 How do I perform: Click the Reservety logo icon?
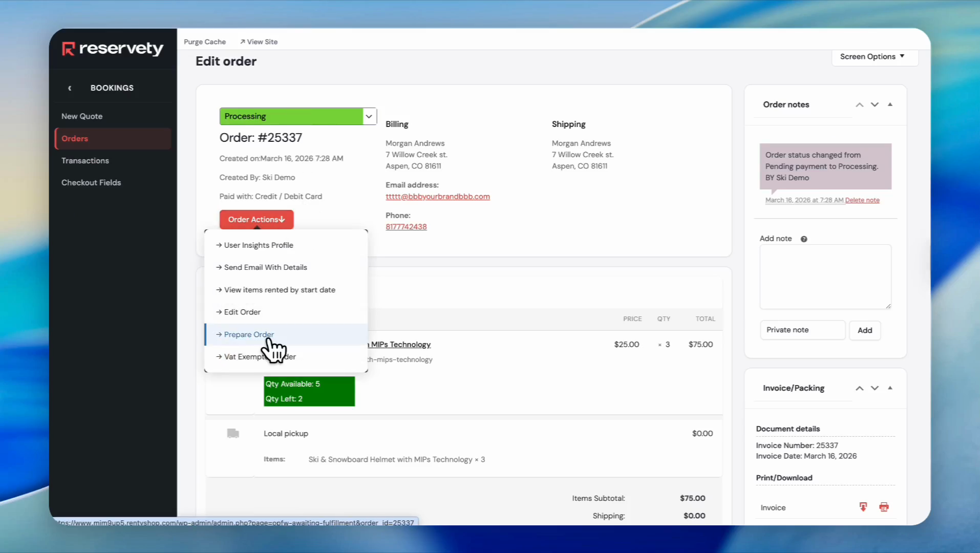[x=68, y=49]
